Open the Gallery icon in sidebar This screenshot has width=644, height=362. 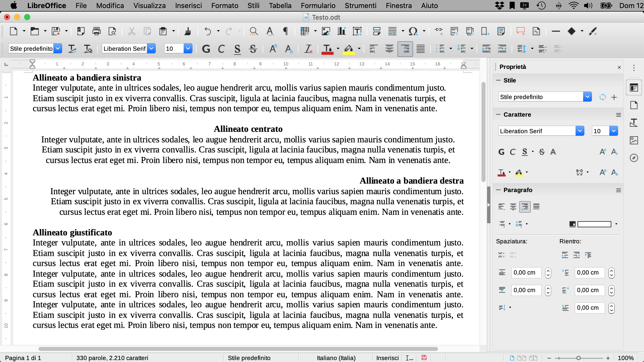tap(634, 140)
